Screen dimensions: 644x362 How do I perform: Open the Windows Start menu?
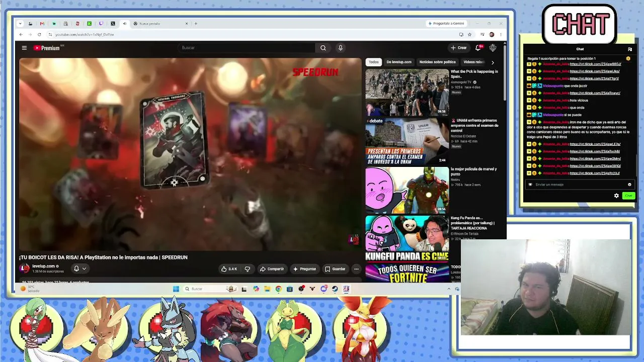click(176, 289)
